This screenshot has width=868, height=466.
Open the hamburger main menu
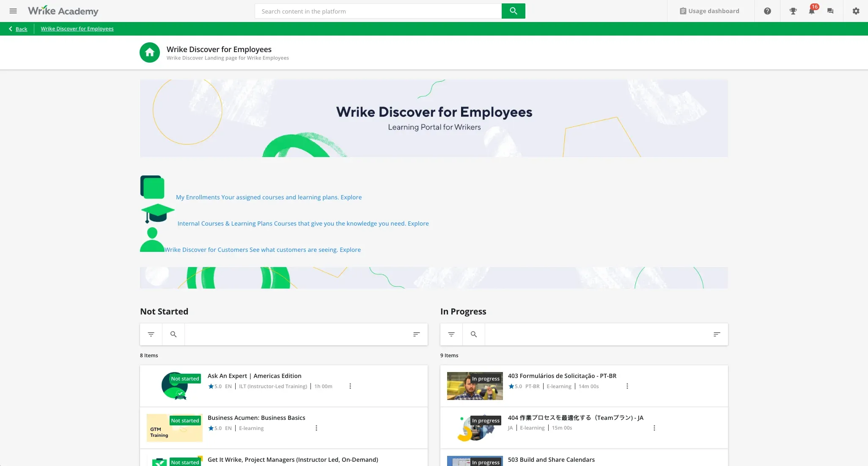click(13, 11)
